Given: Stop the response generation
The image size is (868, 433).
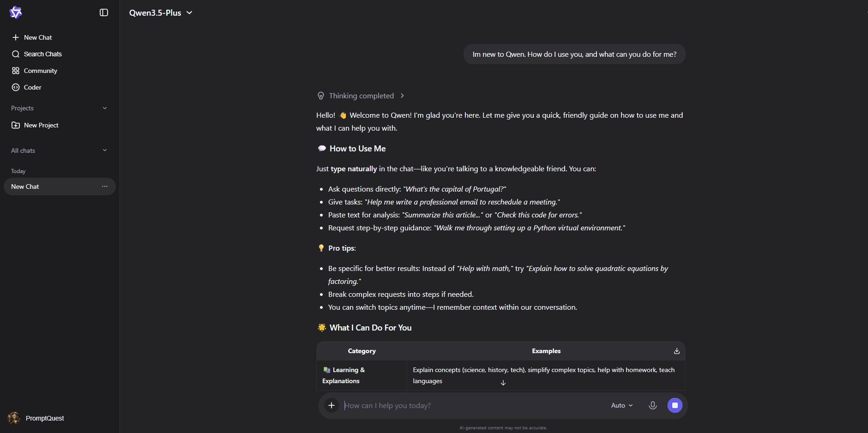Looking at the screenshot, I should [675, 405].
